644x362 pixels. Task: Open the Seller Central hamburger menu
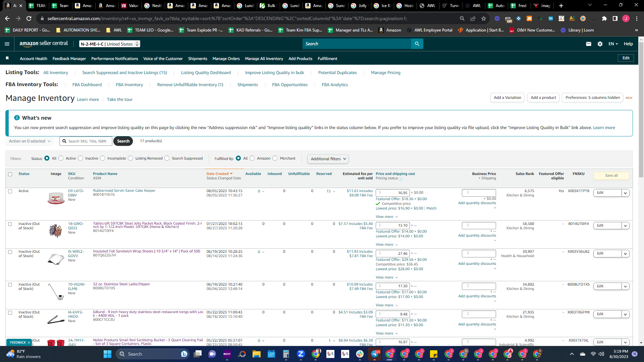pyautogui.click(x=7, y=44)
